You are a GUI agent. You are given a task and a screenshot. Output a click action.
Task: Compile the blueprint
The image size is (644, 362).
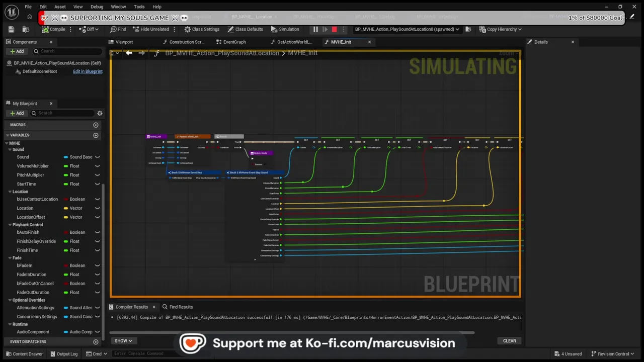(x=53, y=29)
